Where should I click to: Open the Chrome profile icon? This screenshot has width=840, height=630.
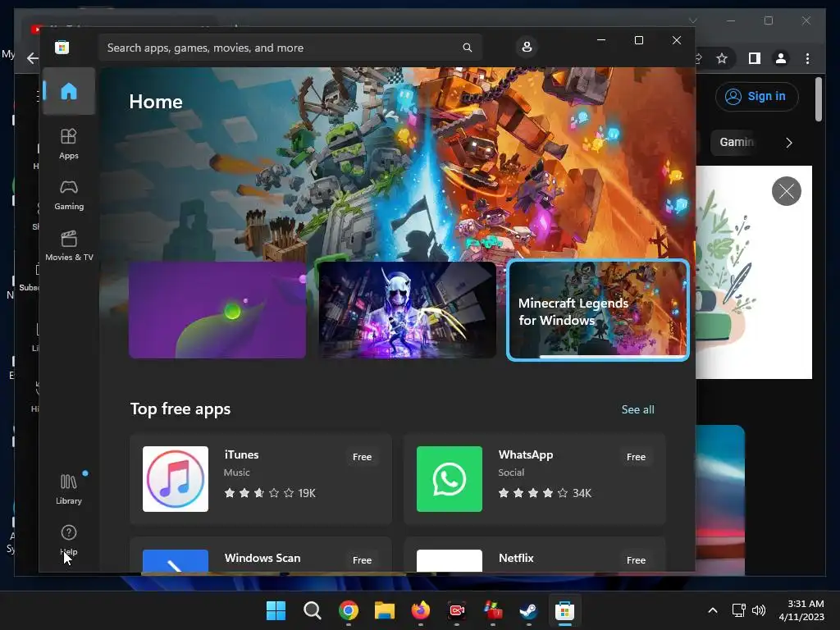(781, 58)
